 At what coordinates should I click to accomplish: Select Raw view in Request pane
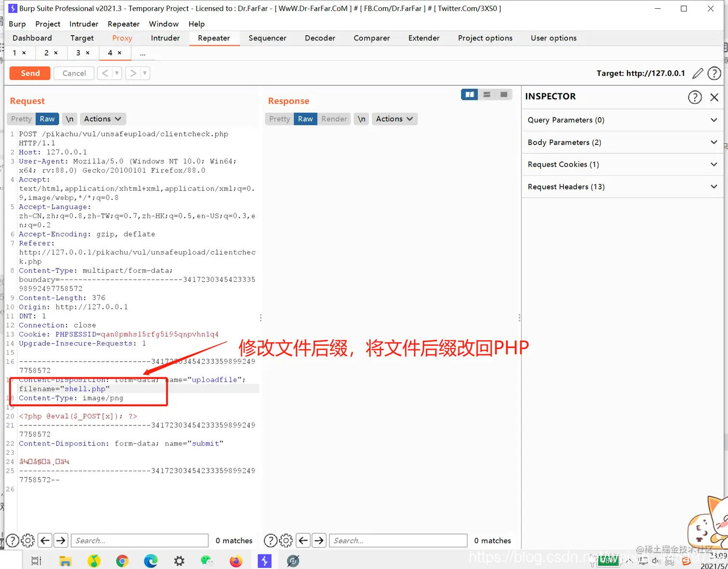(x=47, y=119)
